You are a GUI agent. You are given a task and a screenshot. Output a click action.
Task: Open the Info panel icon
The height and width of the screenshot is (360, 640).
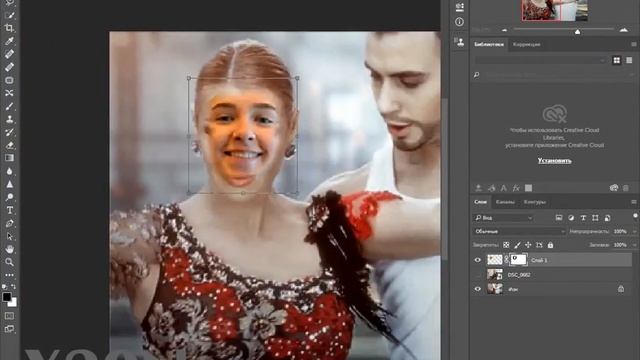460,22
